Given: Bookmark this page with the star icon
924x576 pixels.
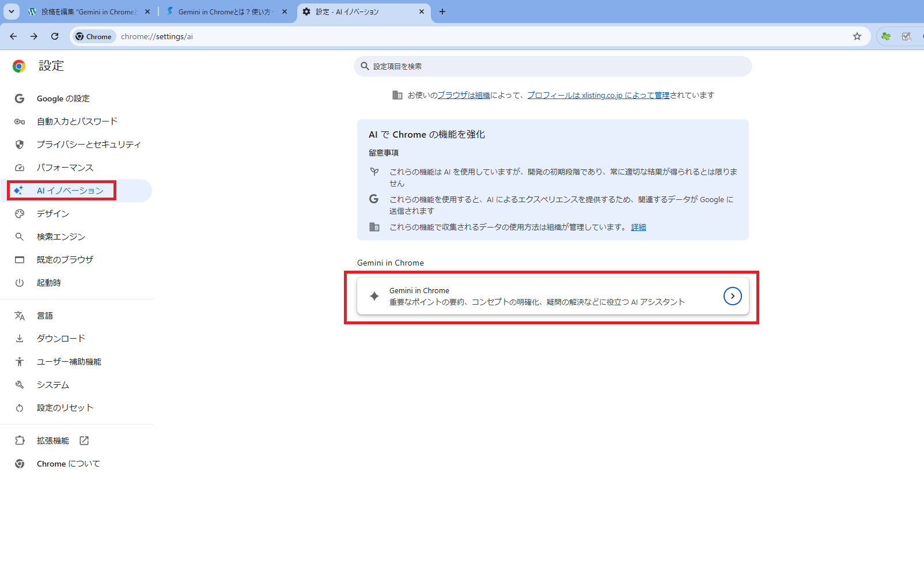Looking at the screenshot, I should point(857,36).
